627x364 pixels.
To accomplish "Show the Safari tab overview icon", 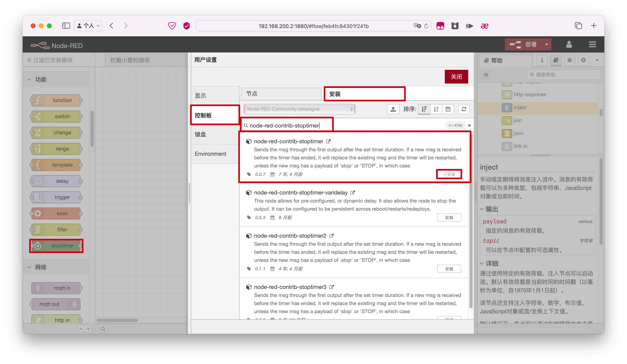I will tap(578, 26).
